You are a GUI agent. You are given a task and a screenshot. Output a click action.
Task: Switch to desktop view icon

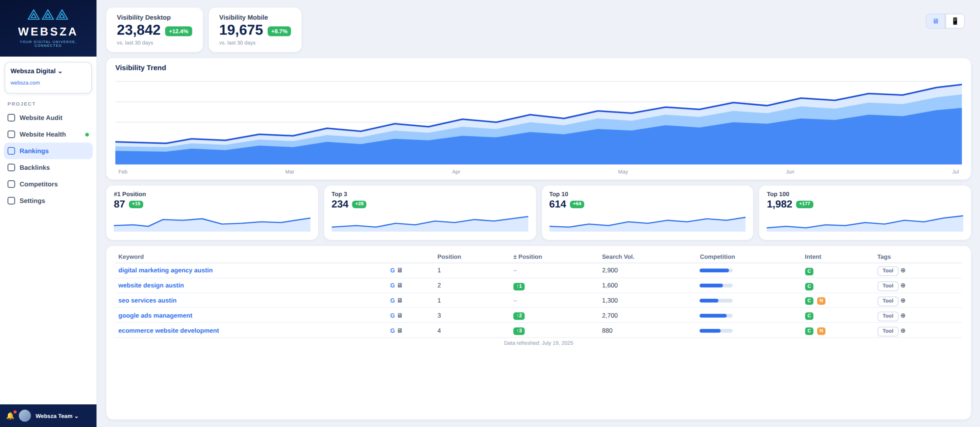(936, 21)
